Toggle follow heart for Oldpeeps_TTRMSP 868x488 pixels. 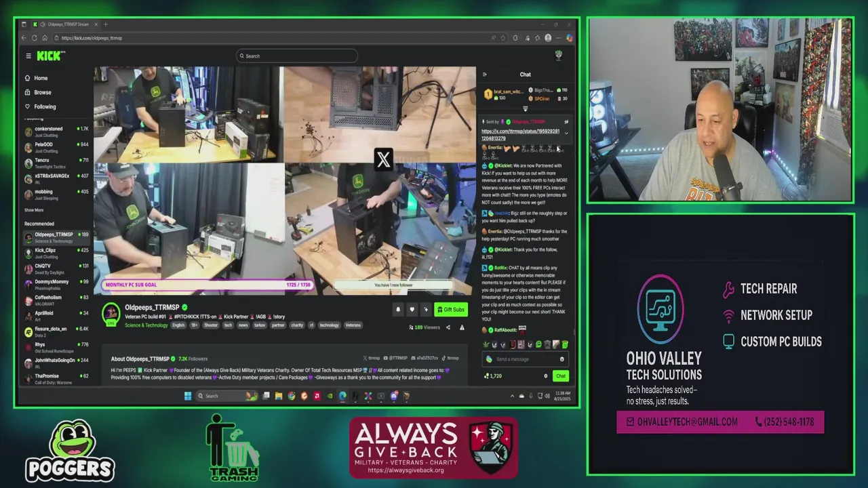click(x=412, y=310)
